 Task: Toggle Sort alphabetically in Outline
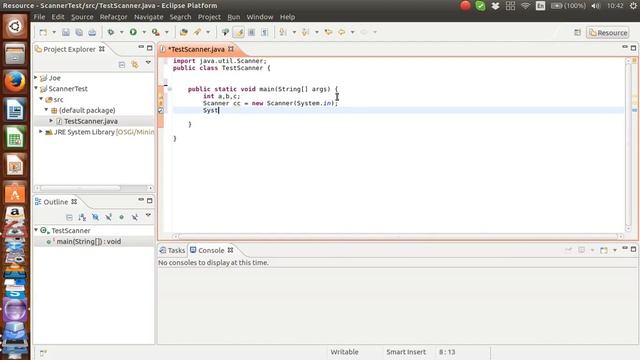point(82,217)
